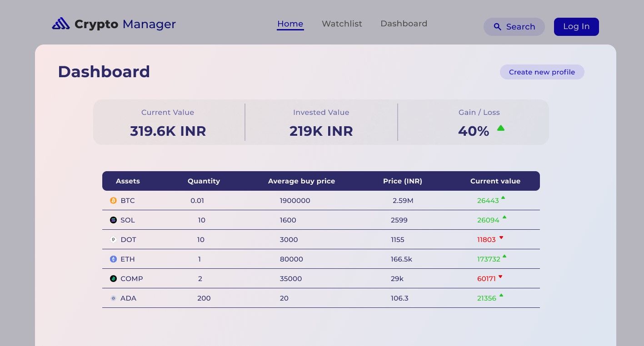Click green up arrow beside 40%
644x346 pixels.
tap(501, 128)
